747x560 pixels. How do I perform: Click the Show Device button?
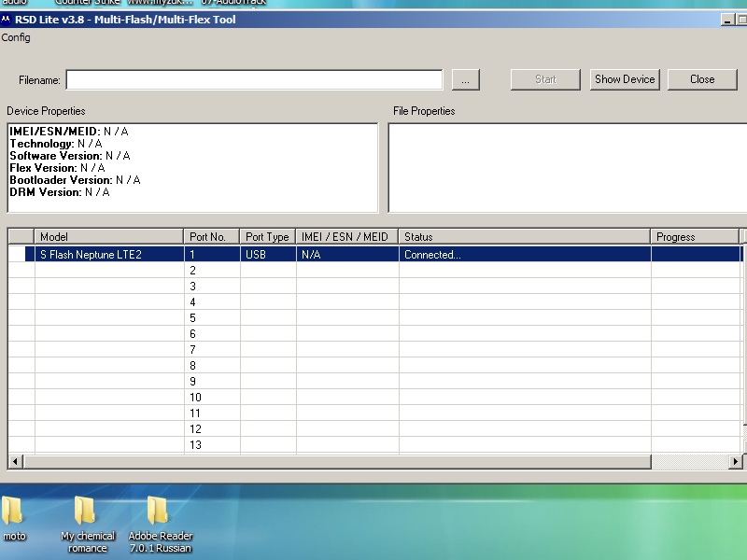point(625,79)
